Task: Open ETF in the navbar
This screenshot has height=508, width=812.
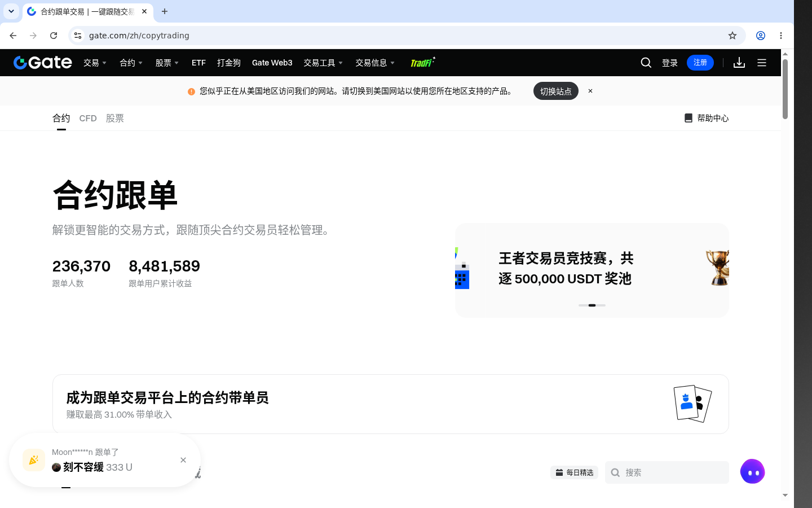Action: click(x=198, y=63)
